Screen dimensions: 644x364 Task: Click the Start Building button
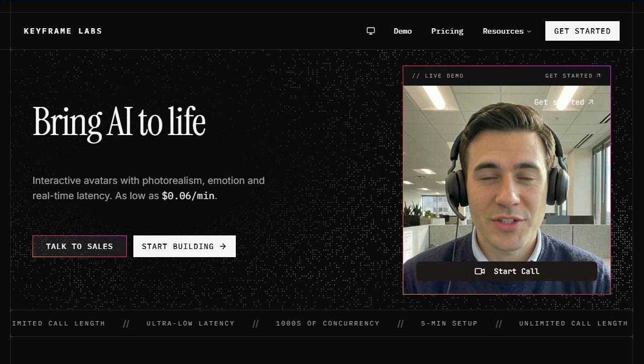click(x=184, y=246)
